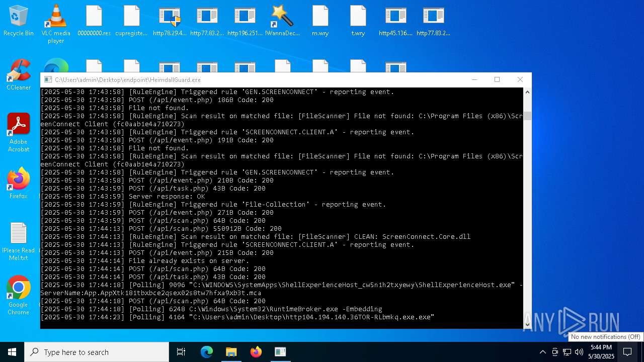The height and width of the screenshot is (362, 644).
Task: Click the HeimdallGuard.exe title bar path
Action: (x=128, y=79)
